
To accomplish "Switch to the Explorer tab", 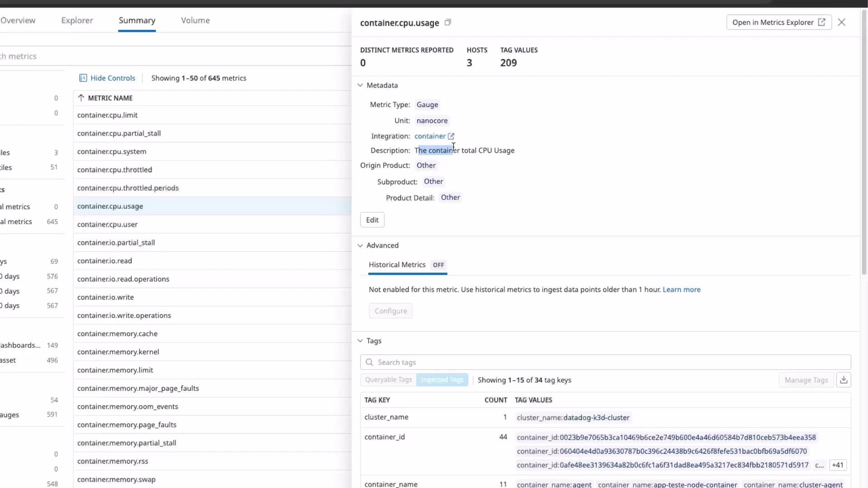I will pyautogui.click(x=77, y=20).
